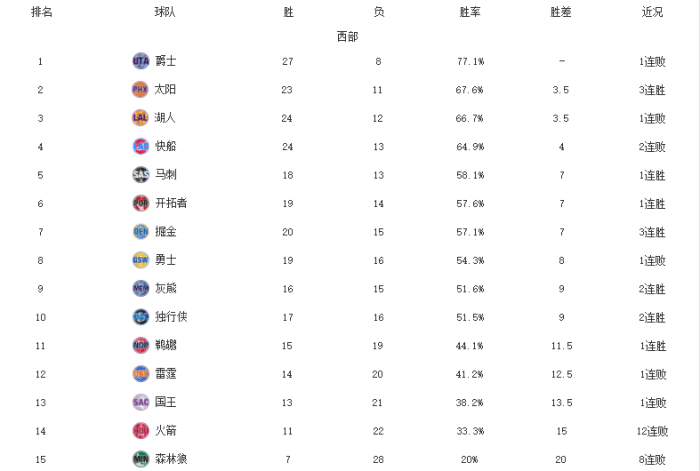Click the Warriors (勇士) team logo
Screen dimensions: 700x471
[x=140, y=260]
